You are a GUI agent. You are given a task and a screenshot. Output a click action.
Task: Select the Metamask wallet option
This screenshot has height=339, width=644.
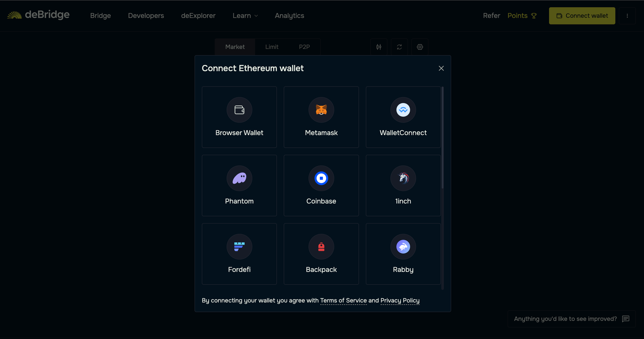pos(321,117)
